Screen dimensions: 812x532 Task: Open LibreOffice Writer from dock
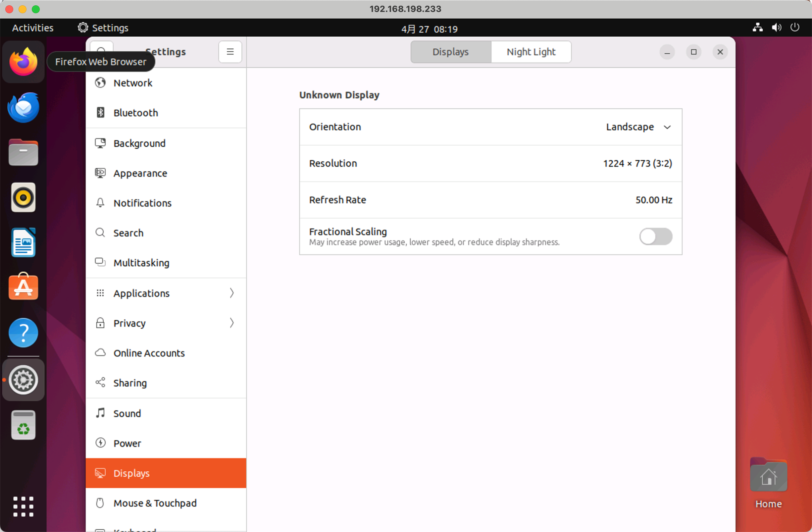[23, 242]
